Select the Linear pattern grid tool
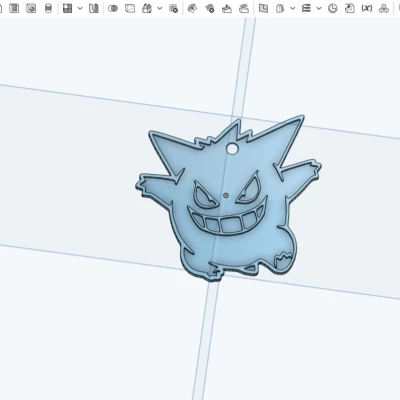The width and height of the screenshot is (400, 400). pos(68,8)
